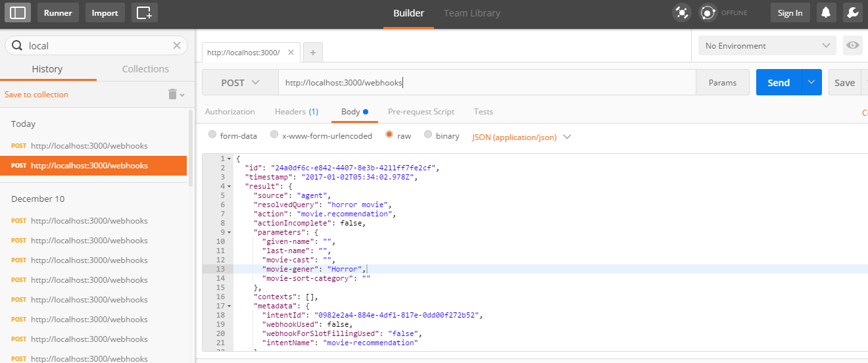Click the Import button

105,12
